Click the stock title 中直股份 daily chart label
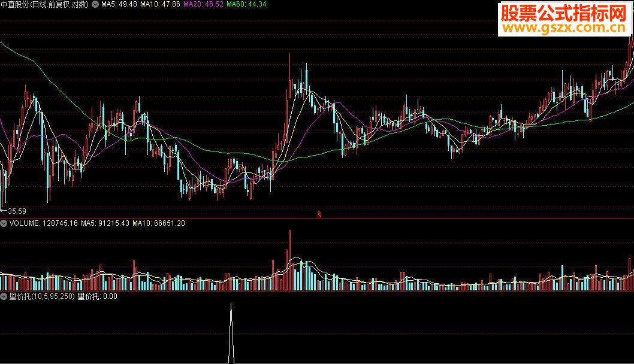 (x=45, y=4)
